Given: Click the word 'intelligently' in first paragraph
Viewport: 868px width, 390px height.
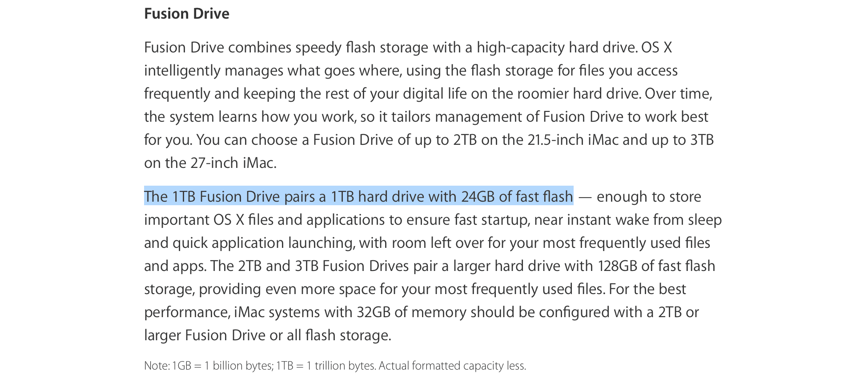Looking at the screenshot, I should [182, 71].
